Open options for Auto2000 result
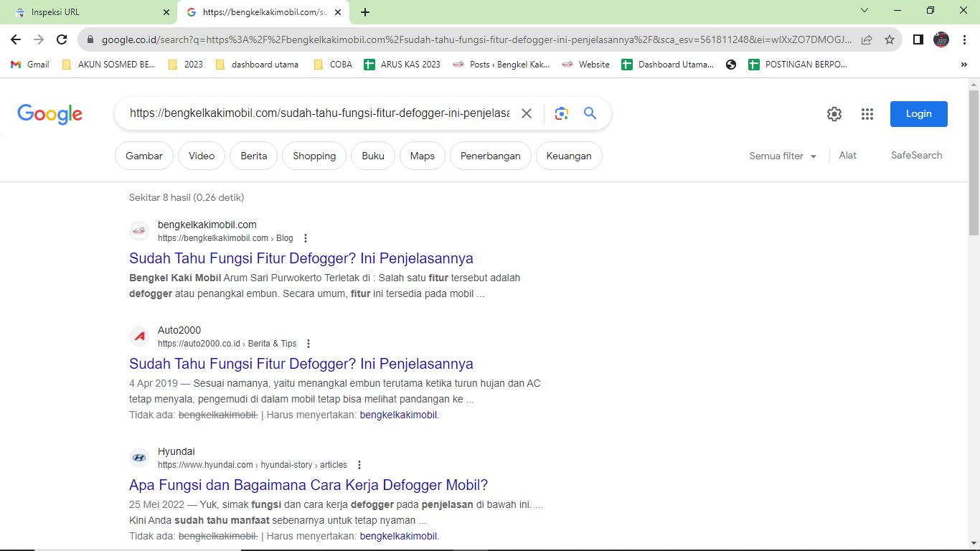The image size is (980, 551). 308,344
